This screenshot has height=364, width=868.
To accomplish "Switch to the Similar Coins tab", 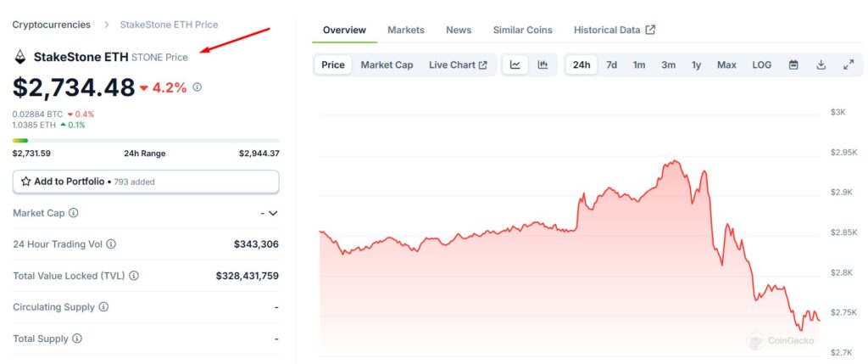I will click(x=522, y=30).
